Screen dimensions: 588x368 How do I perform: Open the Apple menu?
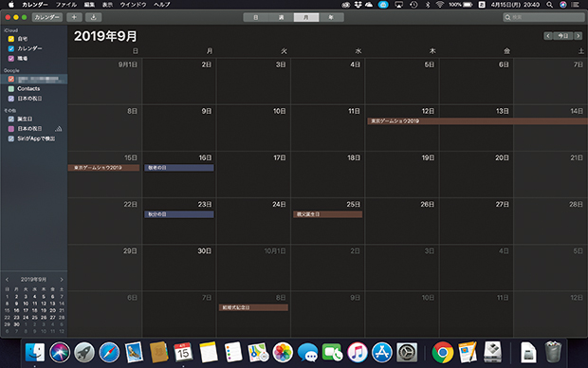pos(11,5)
